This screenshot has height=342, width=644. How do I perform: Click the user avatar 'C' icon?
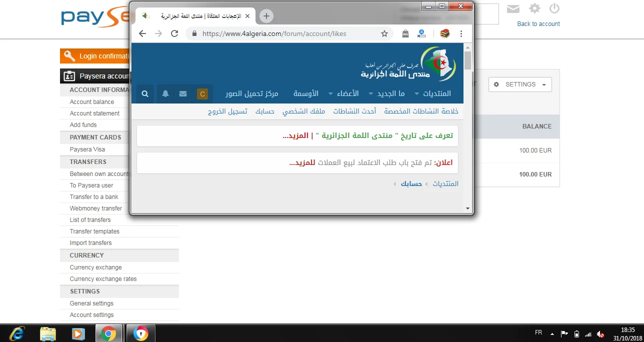point(202,94)
